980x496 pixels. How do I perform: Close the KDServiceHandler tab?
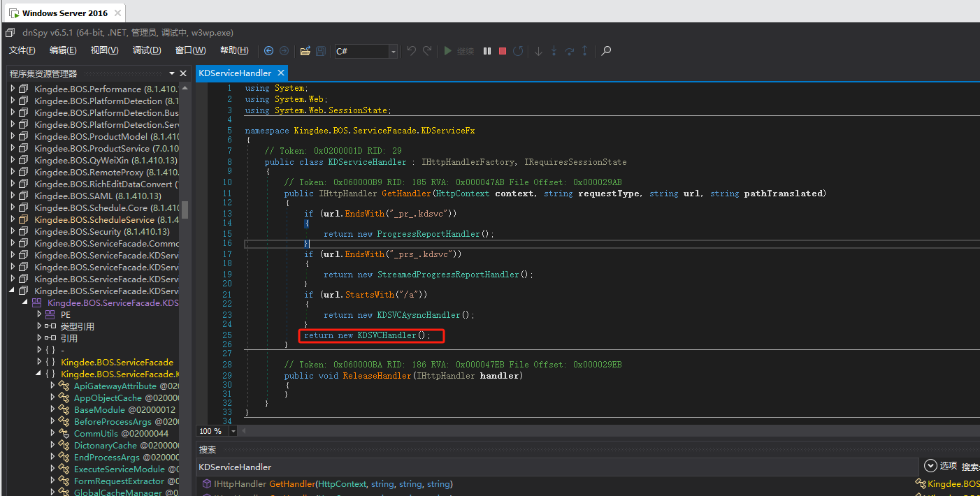[281, 73]
